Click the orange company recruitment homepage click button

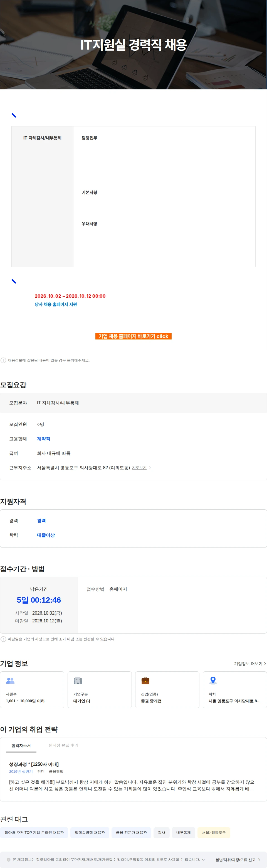133,336
